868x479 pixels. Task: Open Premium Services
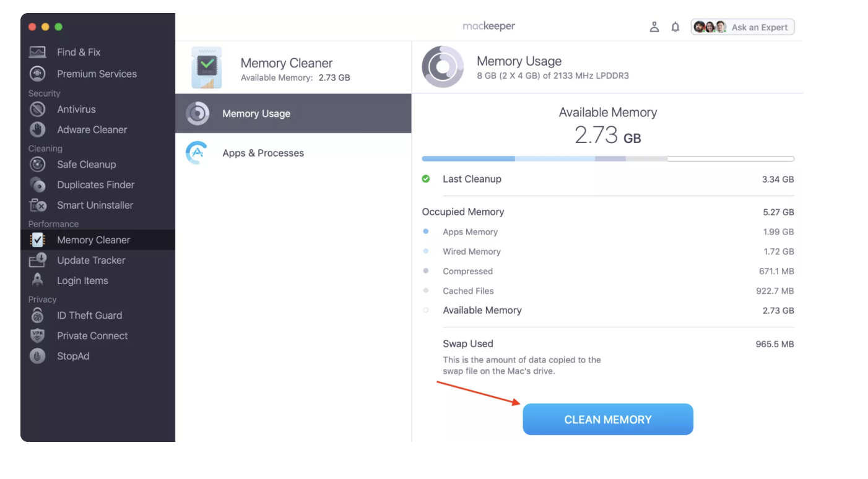pyautogui.click(x=97, y=74)
